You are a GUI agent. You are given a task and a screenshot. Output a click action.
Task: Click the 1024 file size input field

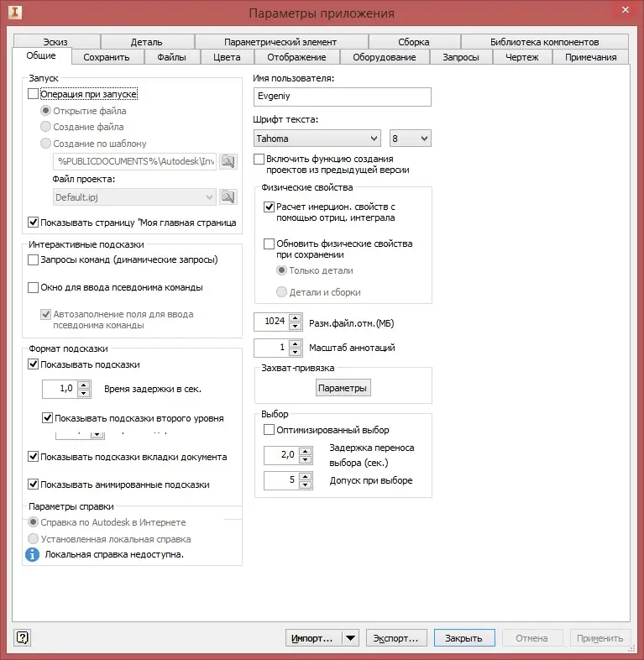(x=272, y=322)
